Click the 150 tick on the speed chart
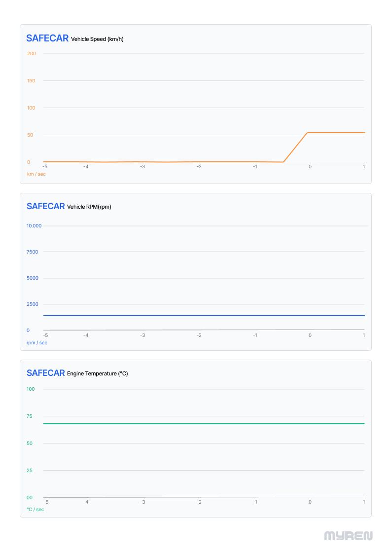 31,80
